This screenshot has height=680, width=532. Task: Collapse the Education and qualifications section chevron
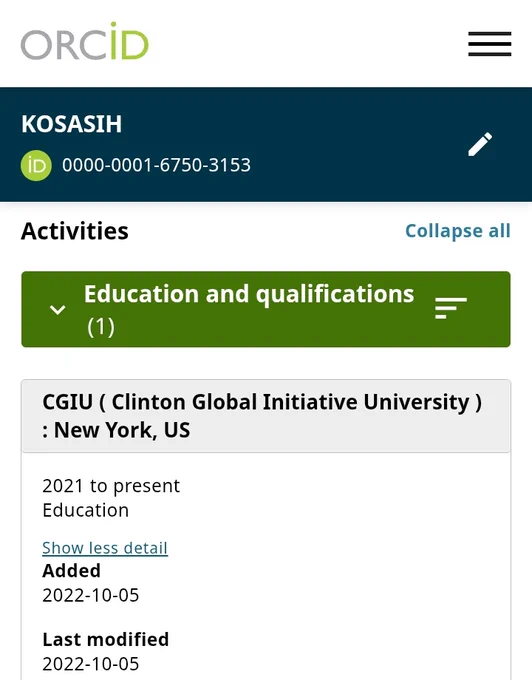point(57,310)
